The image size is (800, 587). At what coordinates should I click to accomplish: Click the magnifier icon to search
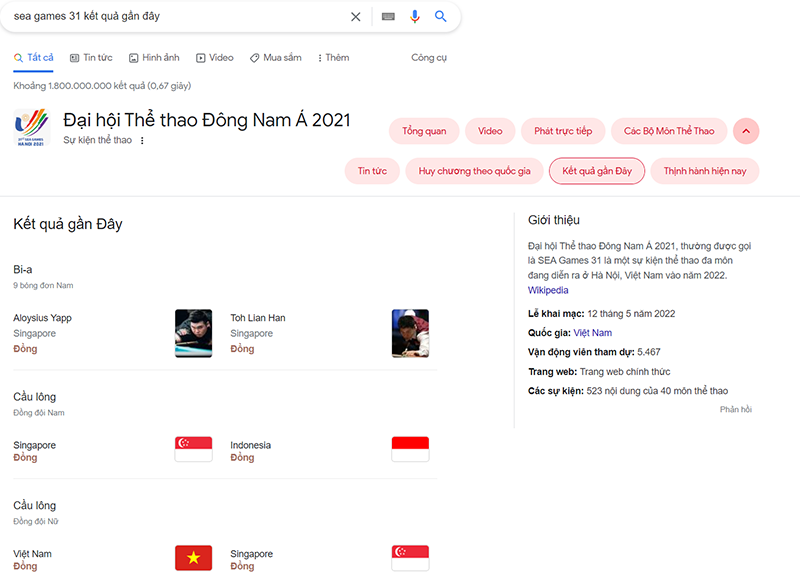440,17
